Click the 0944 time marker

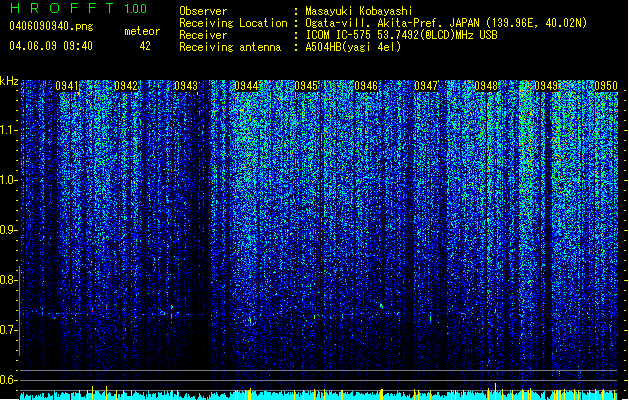246,86
